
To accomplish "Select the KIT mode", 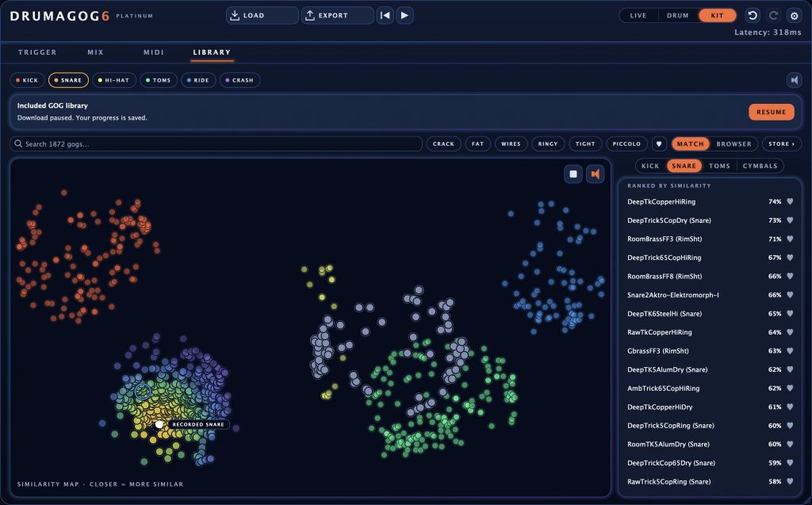I will tap(717, 16).
